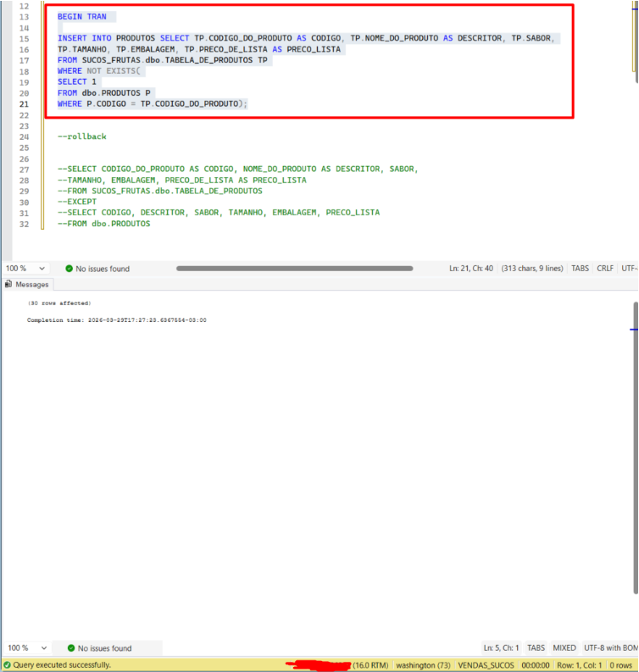
Task: Click the Messages pane No issues found label
Action: coord(104,648)
